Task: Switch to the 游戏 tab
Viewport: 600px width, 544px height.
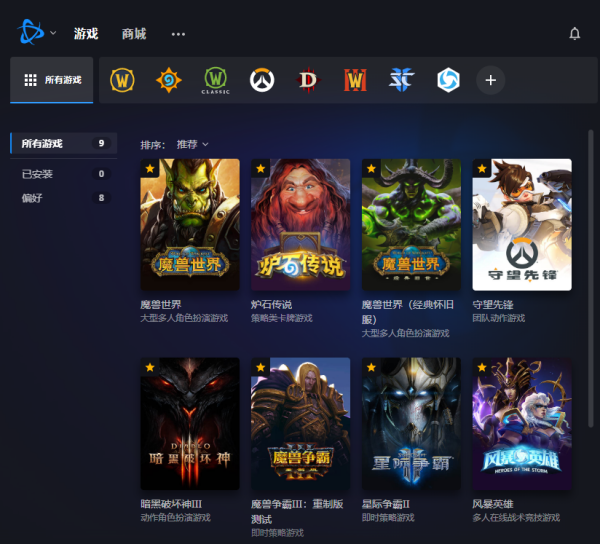Action: click(x=86, y=34)
